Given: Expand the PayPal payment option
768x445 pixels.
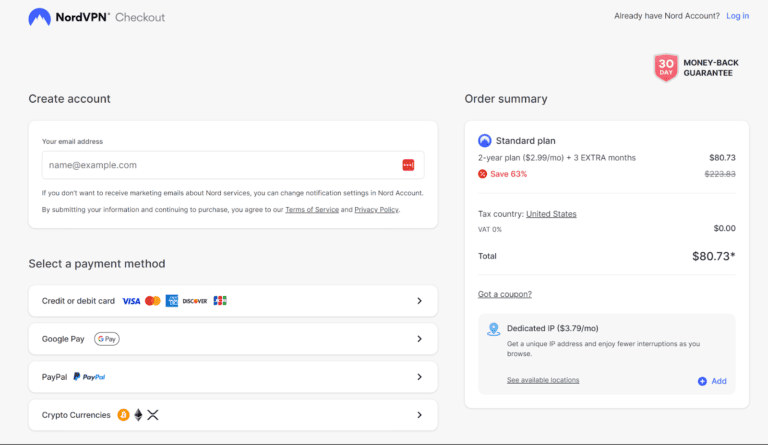Looking at the screenshot, I should point(419,377).
